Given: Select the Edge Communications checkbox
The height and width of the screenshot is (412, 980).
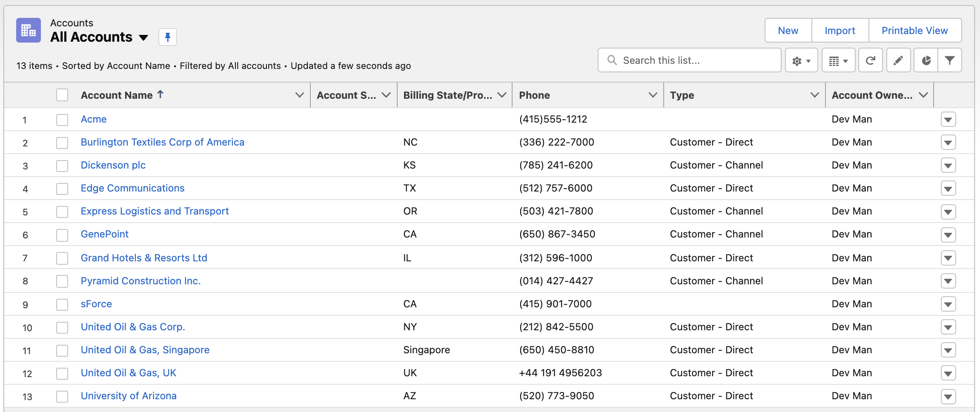Looking at the screenshot, I should click(x=62, y=189).
